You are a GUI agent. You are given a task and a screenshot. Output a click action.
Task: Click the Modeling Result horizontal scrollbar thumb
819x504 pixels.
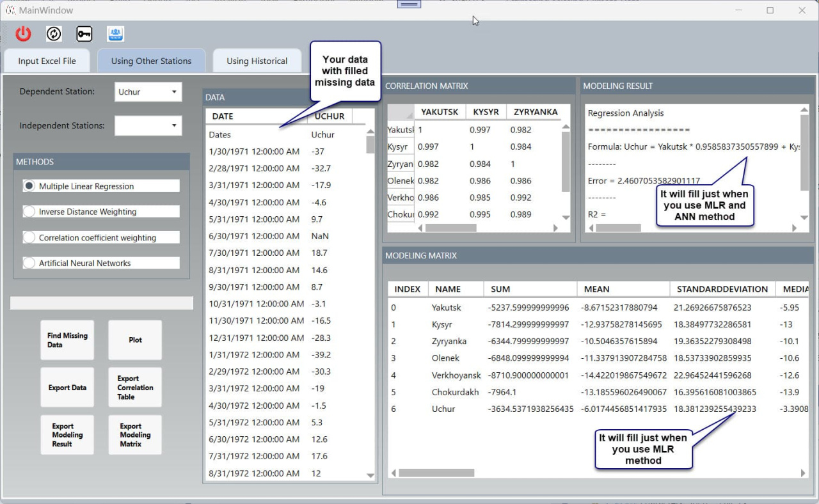pyautogui.click(x=618, y=228)
